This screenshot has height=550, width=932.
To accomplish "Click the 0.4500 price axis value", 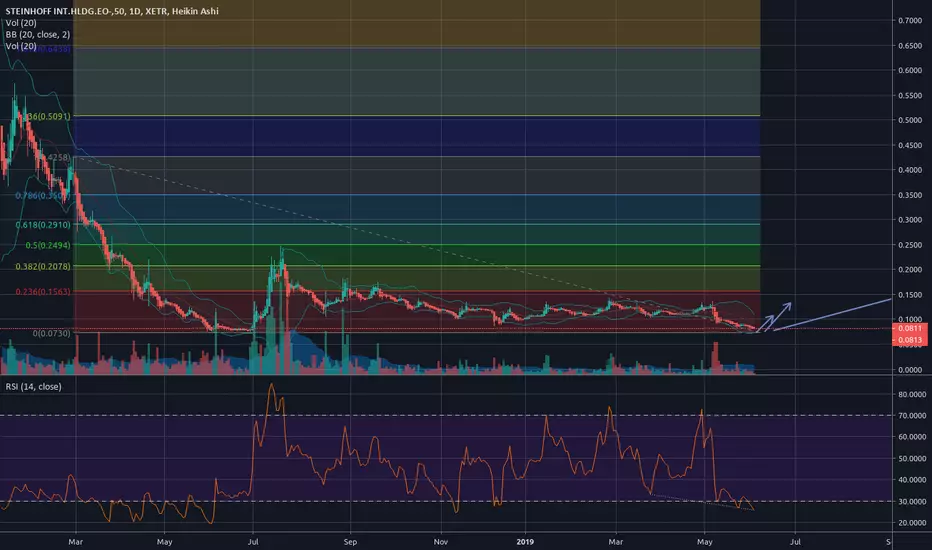I will [910, 145].
